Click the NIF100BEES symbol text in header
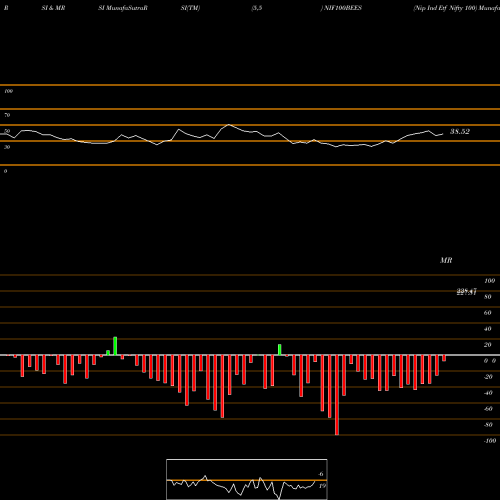Screen dimensions: 500x500 tap(343, 8)
